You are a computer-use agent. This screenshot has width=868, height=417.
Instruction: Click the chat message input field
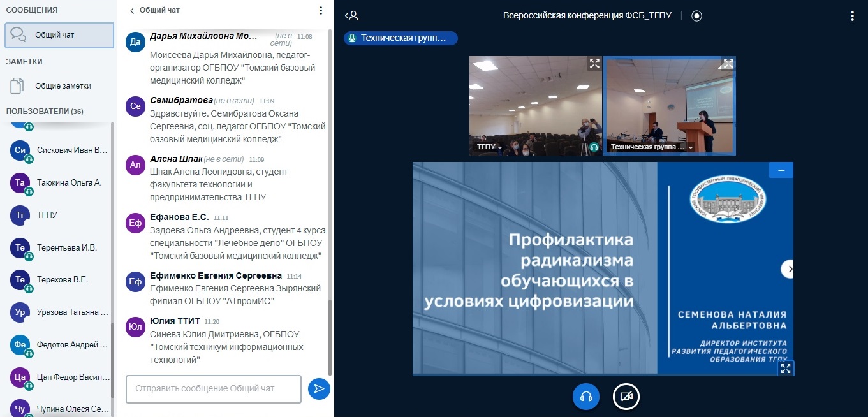pos(214,389)
